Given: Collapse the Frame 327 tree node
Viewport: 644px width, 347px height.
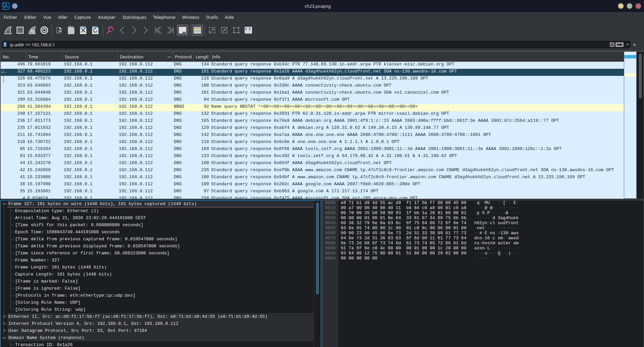Looking at the screenshot, I should click(4, 204).
